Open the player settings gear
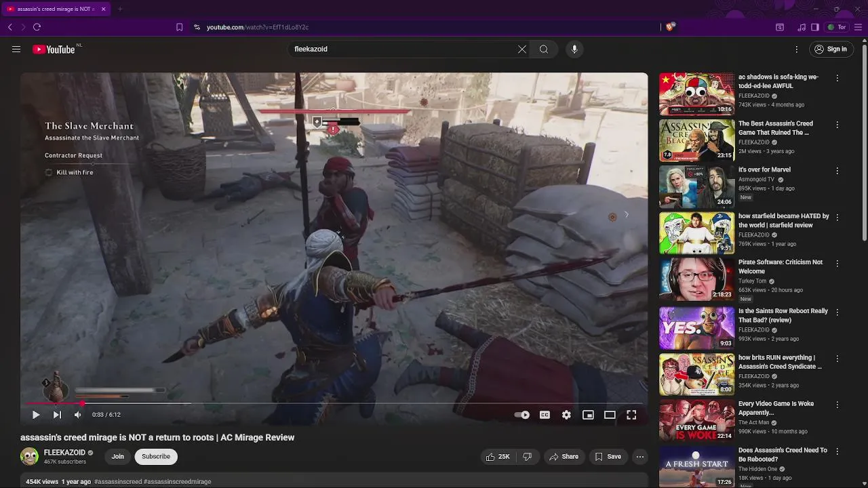 566,415
